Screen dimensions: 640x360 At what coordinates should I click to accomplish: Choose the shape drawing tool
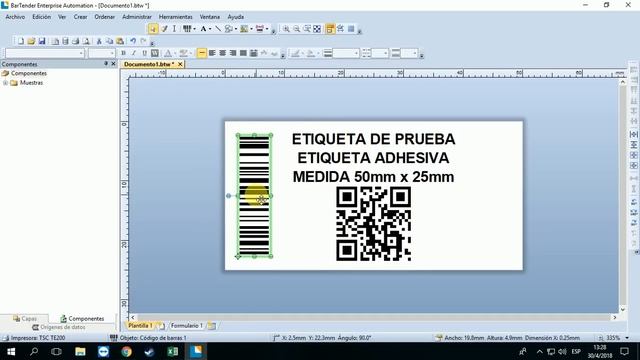point(229,29)
